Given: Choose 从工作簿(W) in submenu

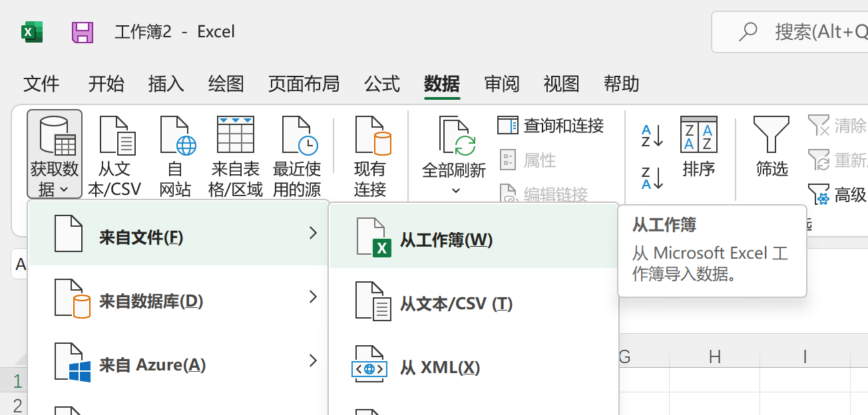Looking at the screenshot, I should [x=474, y=237].
